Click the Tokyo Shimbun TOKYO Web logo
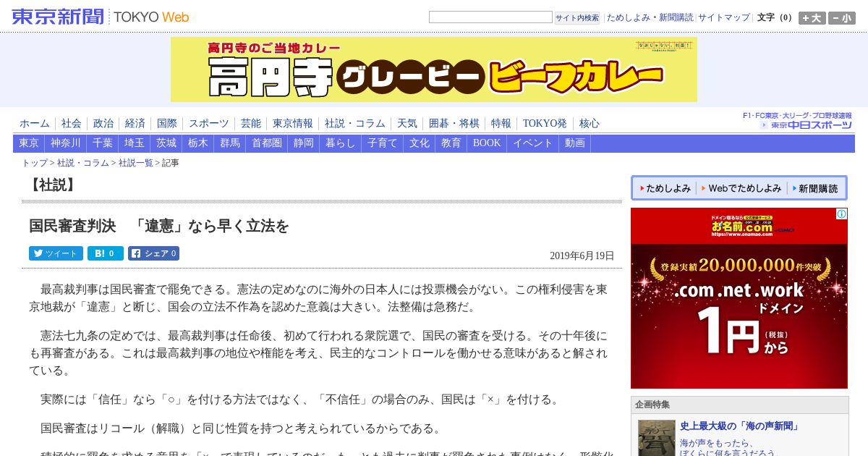Screen dimensions: 868x456 pyautogui.click(x=101, y=17)
